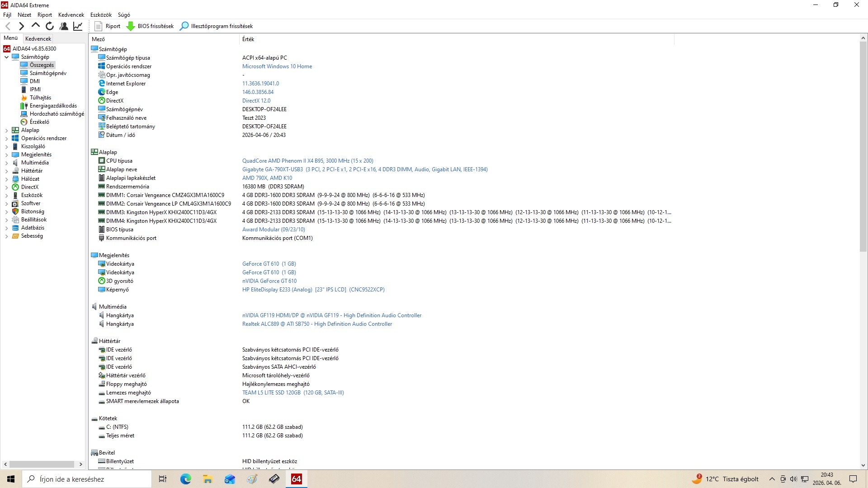Open AIDA64 icon in taskbar

click(x=297, y=479)
